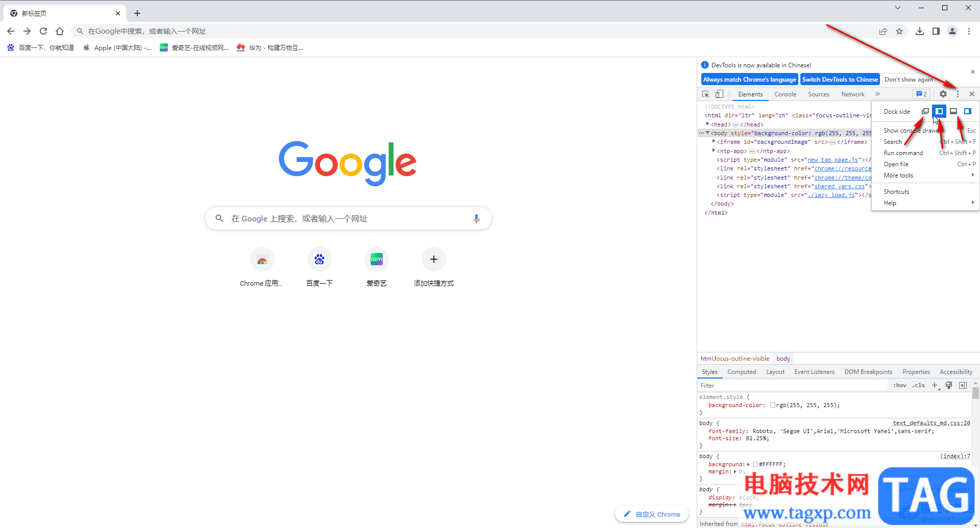Click 自定义 Chrome button
Screen dimensions: 980x528
pyautogui.click(x=652, y=514)
